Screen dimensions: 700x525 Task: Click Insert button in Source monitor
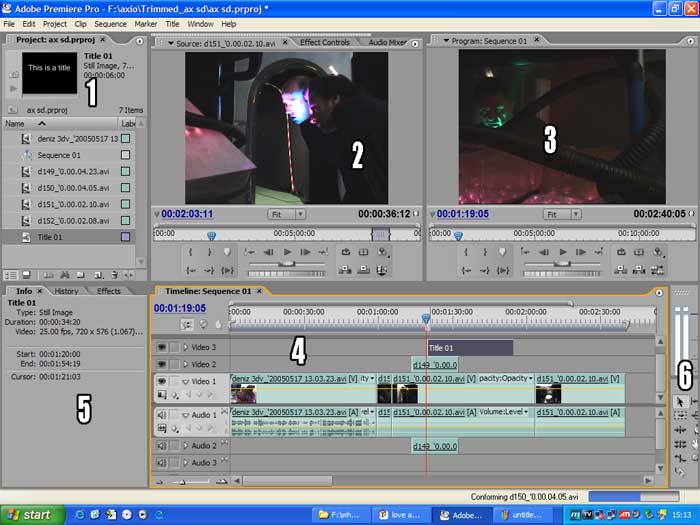(345, 270)
